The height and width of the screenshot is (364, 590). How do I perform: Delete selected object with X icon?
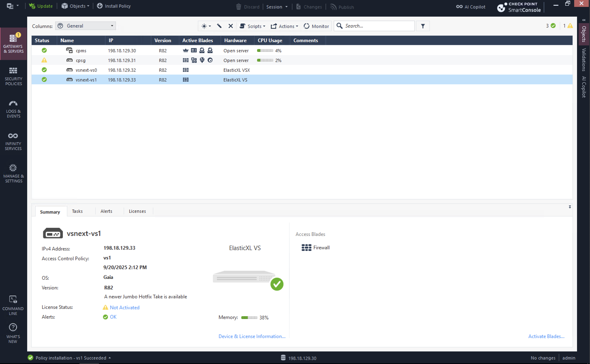231,26
